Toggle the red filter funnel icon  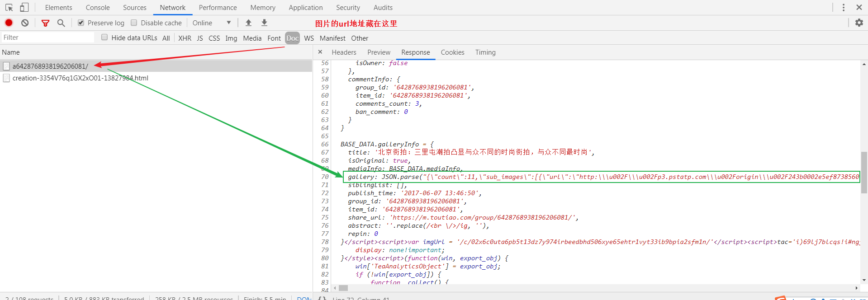(x=45, y=23)
